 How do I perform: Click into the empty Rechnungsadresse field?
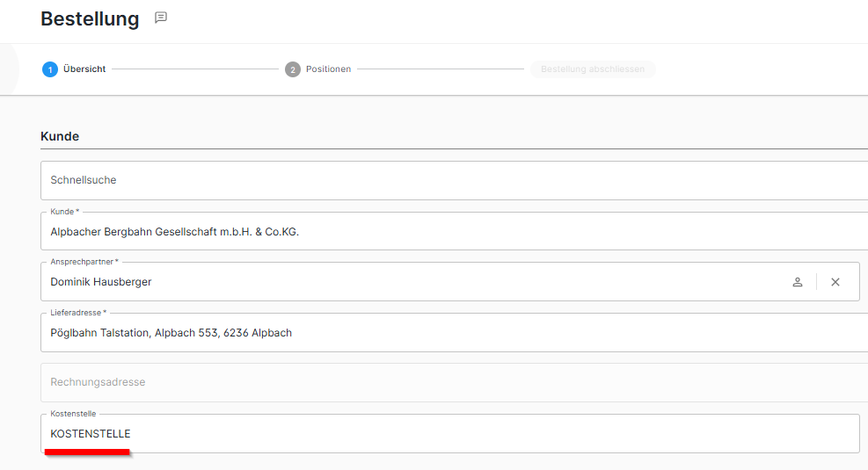[x=440, y=382]
